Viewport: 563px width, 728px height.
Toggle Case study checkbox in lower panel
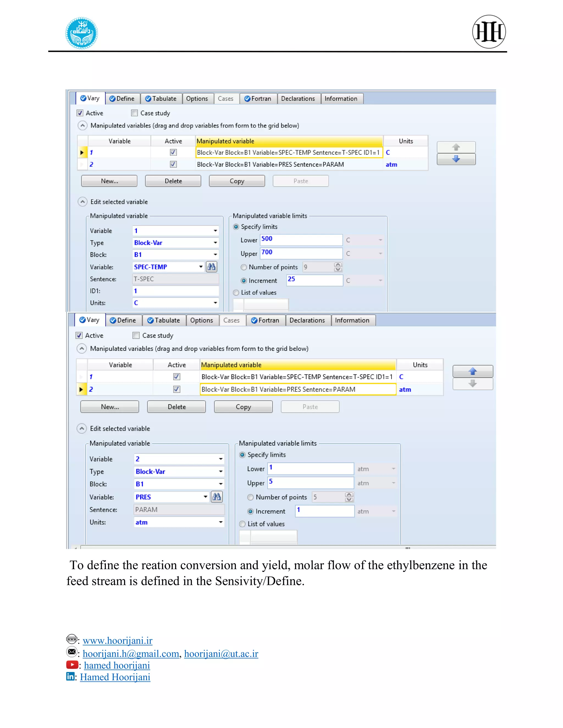point(136,335)
